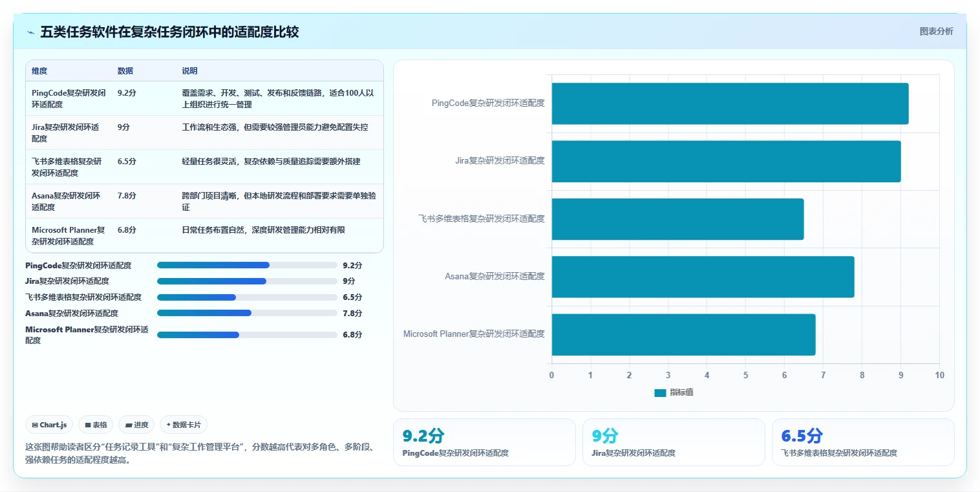Screen dimensions: 980x492
Task: Click the 维度 column header
Action: [x=39, y=71]
